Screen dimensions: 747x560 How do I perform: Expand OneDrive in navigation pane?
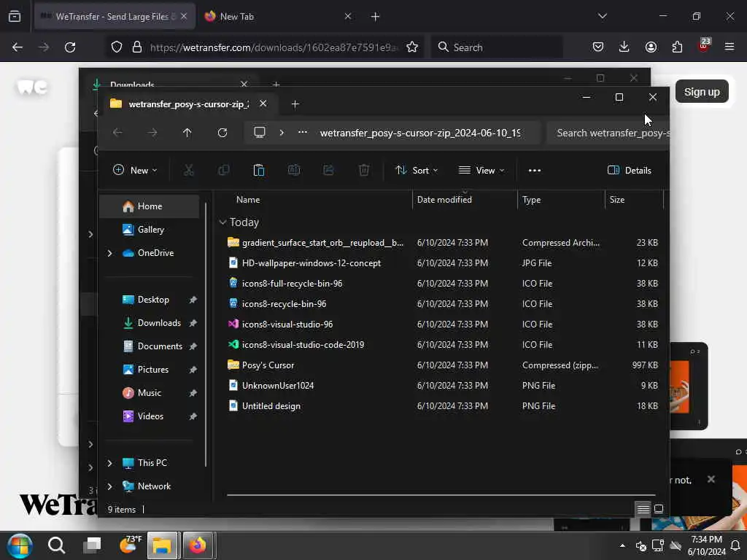pyautogui.click(x=109, y=253)
